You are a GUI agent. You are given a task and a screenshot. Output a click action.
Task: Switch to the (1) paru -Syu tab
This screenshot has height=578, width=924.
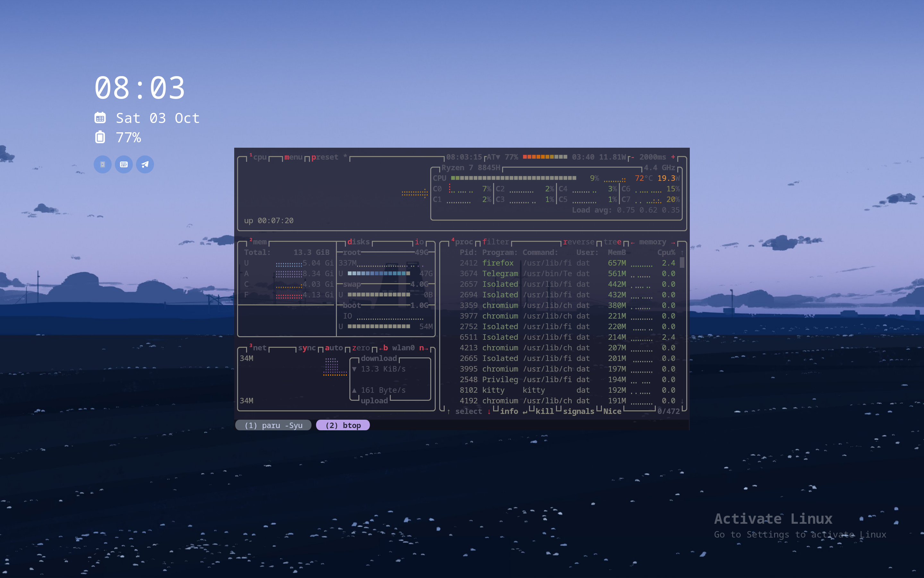(273, 425)
